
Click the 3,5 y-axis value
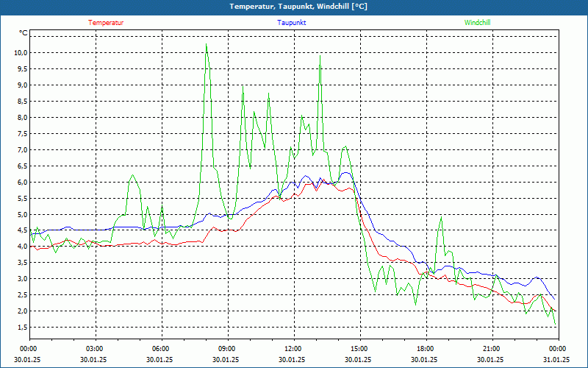22,263
